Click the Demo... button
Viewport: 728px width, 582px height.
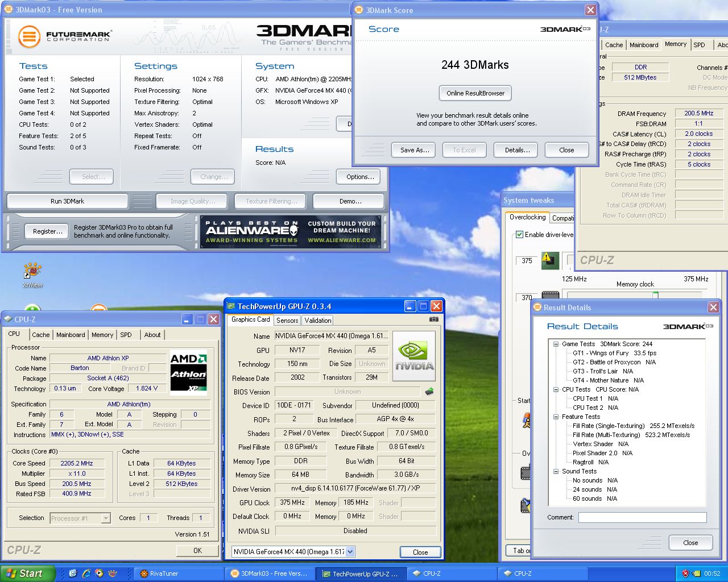349,201
